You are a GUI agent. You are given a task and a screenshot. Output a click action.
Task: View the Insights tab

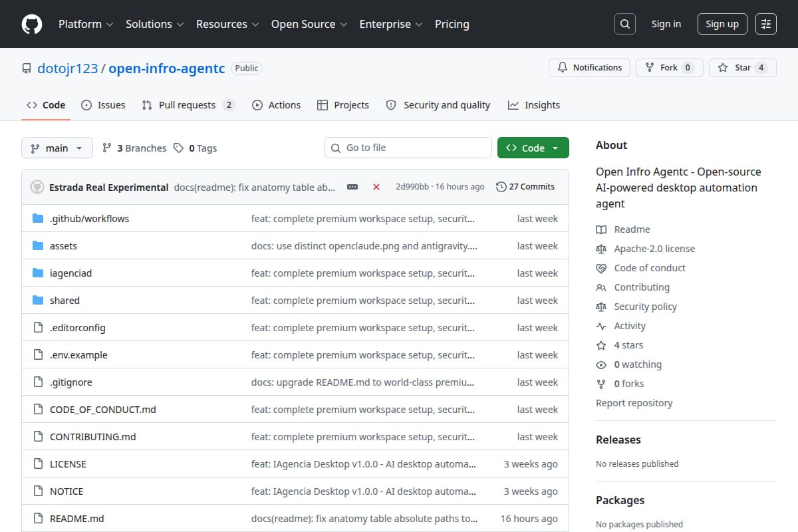click(534, 105)
